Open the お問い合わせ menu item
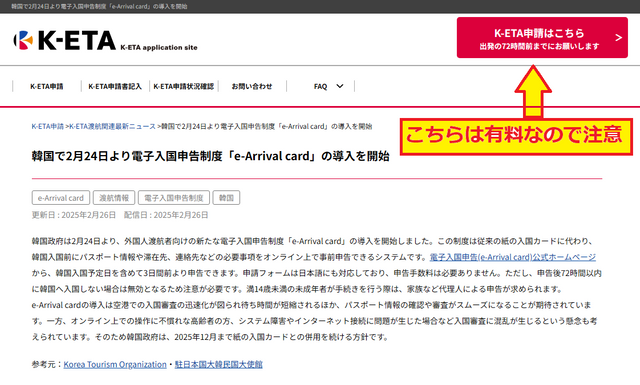The image size is (640, 385). point(252,86)
